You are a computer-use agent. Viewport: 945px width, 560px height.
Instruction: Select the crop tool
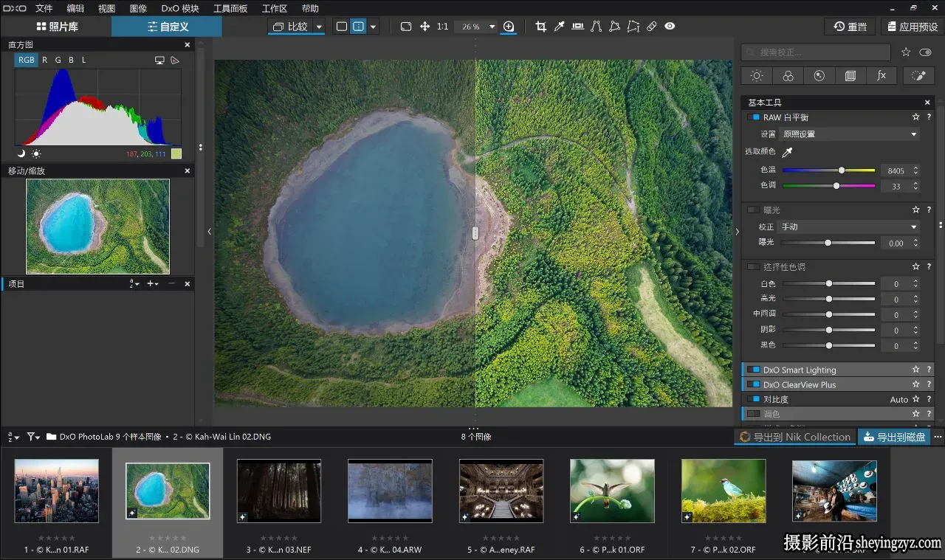click(540, 27)
